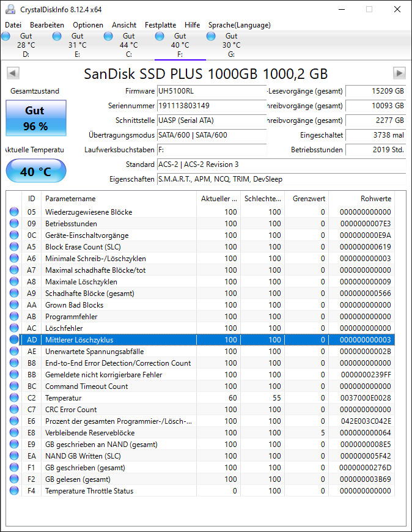The width and height of the screenshot is (412, 532).
Task: Open the Hilfe menu
Action: click(x=193, y=25)
